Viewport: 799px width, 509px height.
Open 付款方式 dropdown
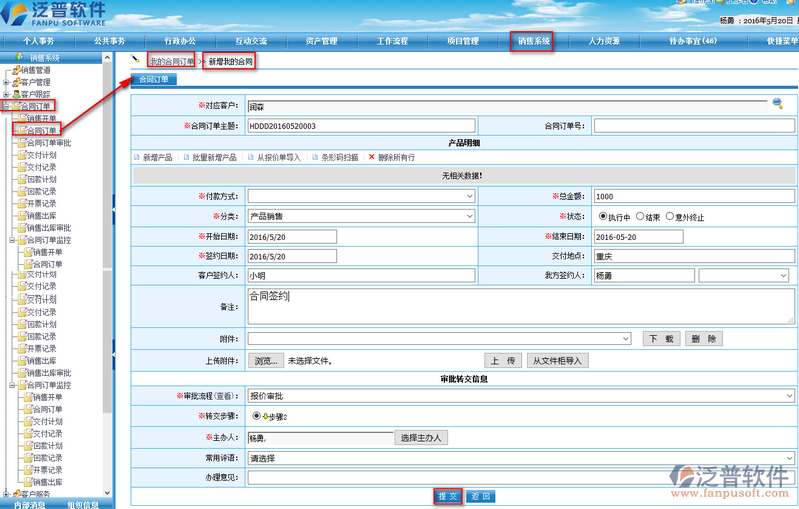tap(361, 197)
